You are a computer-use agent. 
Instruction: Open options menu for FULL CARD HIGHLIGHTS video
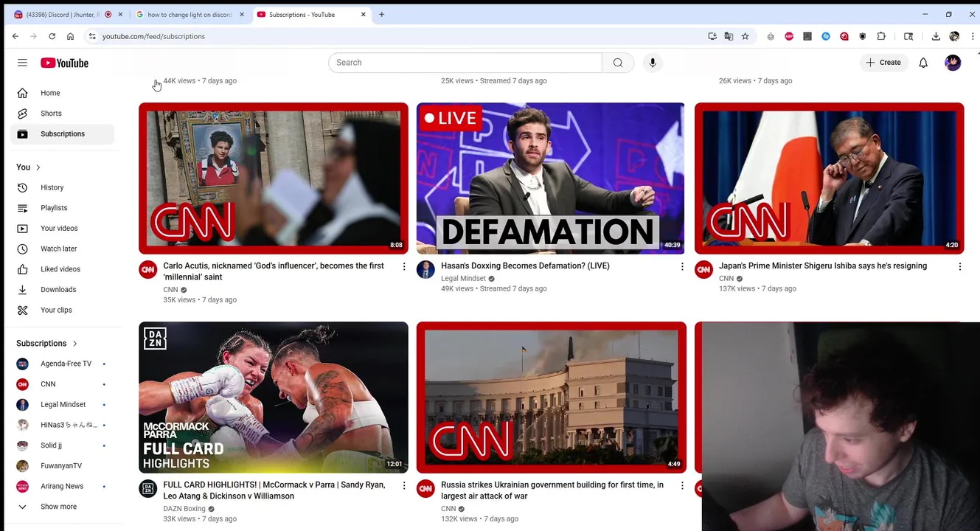click(404, 485)
